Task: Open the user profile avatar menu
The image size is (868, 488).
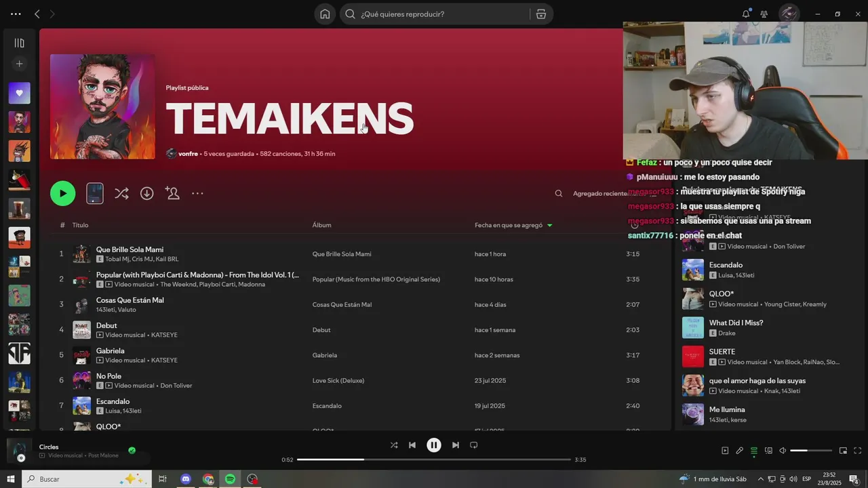Action: (x=788, y=14)
